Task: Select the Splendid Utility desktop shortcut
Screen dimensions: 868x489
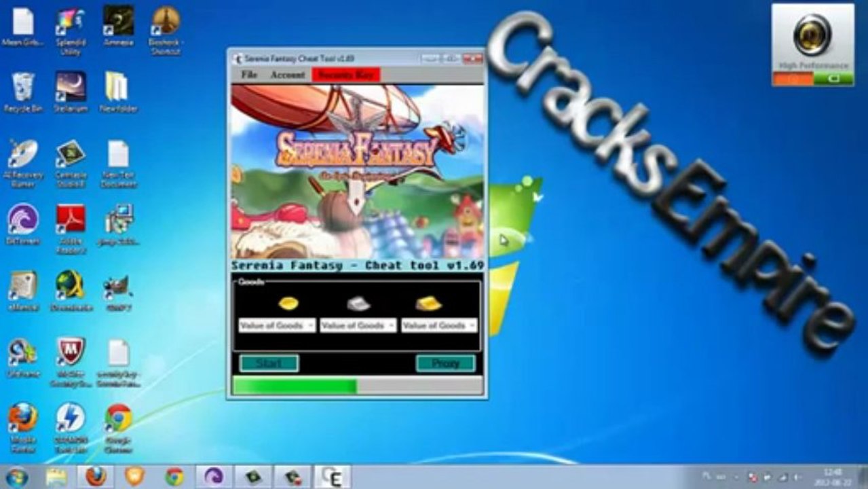Action: 71,31
